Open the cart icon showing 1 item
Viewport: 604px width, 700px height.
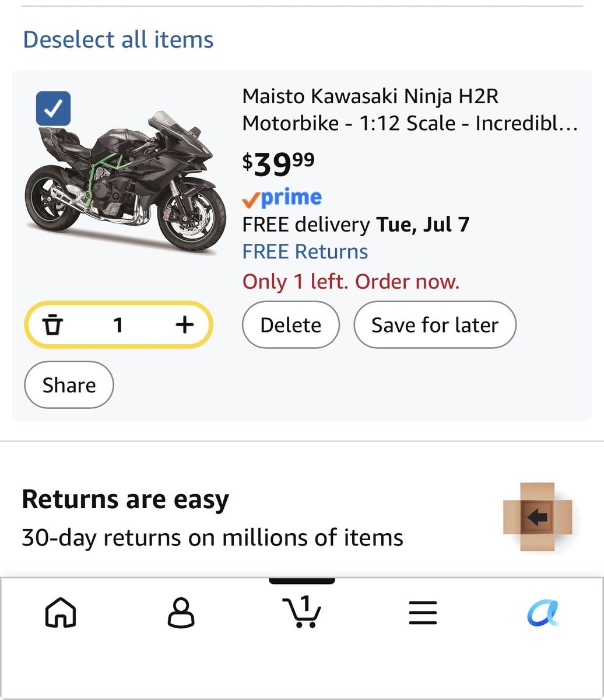click(301, 611)
